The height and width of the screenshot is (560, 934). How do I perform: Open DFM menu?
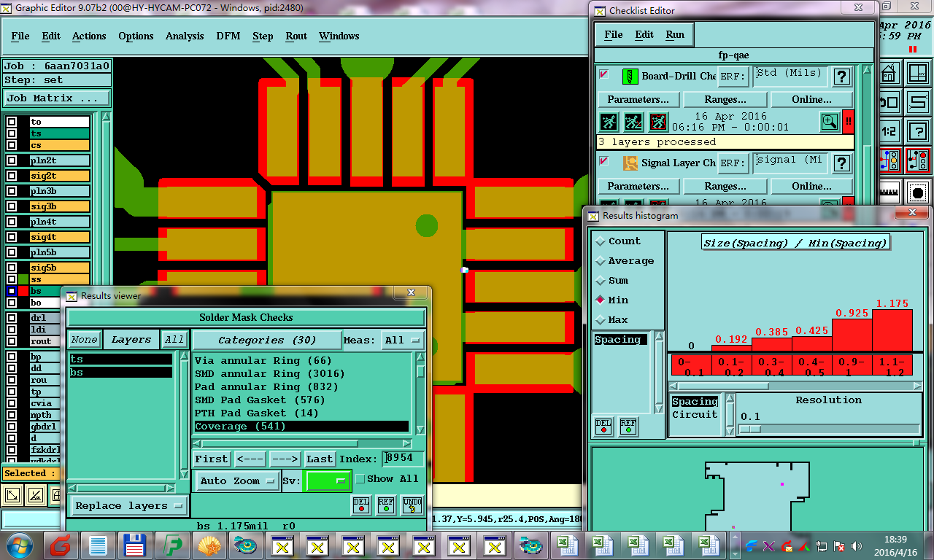(x=228, y=36)
